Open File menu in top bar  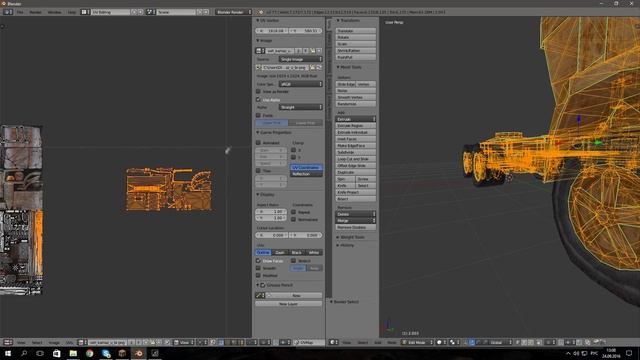click(20, 12)
